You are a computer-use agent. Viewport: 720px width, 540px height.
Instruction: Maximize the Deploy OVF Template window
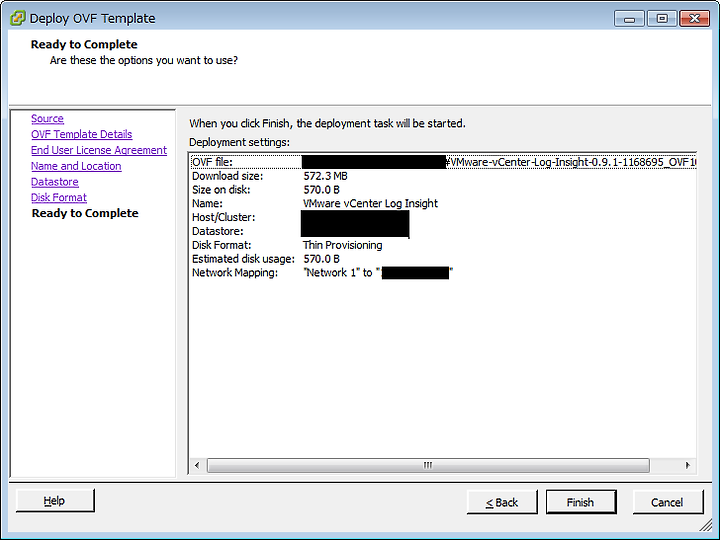(662, 19)
